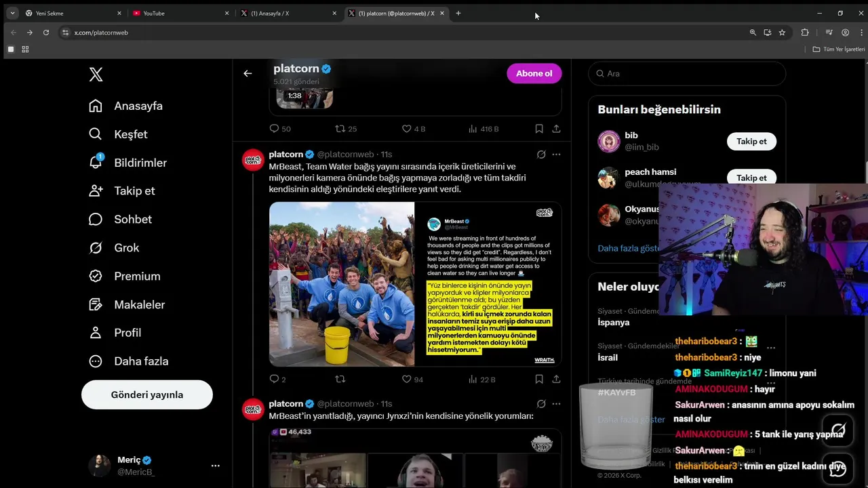Open Tüm Yer İşaretleri bookmarks folder
The image size is (868, 488).
[x=839, y=49]
